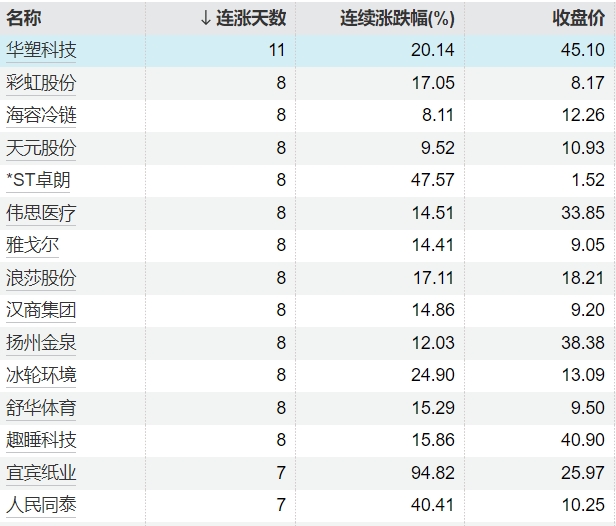Select 天元股份's closing price 10.93
The height and width of the screenshot is (526, 616).
(583, 148)
